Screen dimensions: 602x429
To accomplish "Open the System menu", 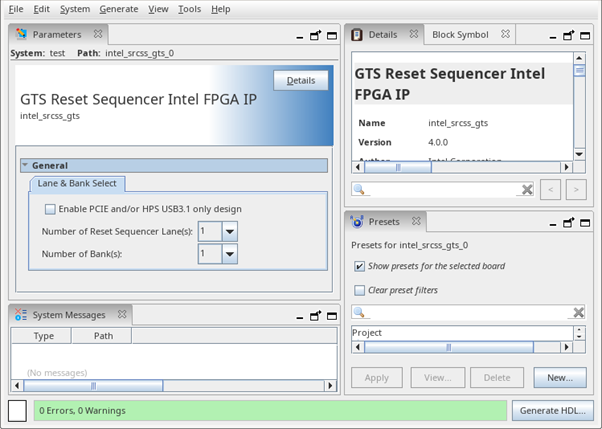I will [x=75, y=9].
